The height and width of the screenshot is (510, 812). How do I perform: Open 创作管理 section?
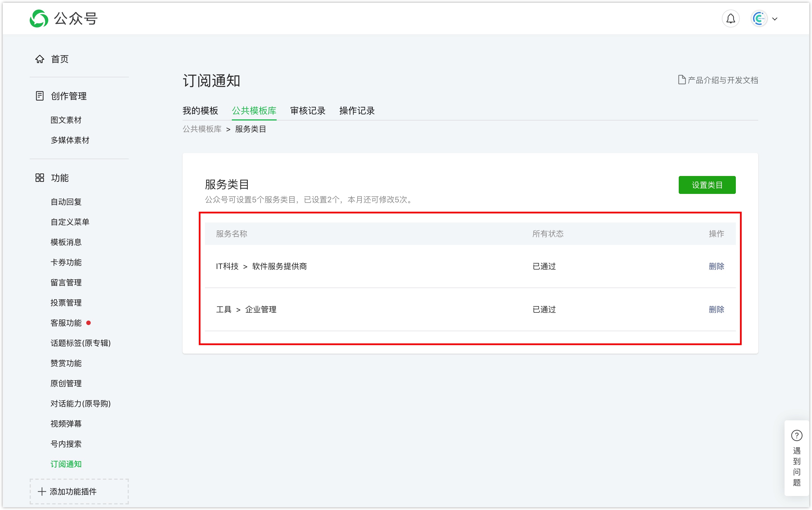[x=69, y=96]
